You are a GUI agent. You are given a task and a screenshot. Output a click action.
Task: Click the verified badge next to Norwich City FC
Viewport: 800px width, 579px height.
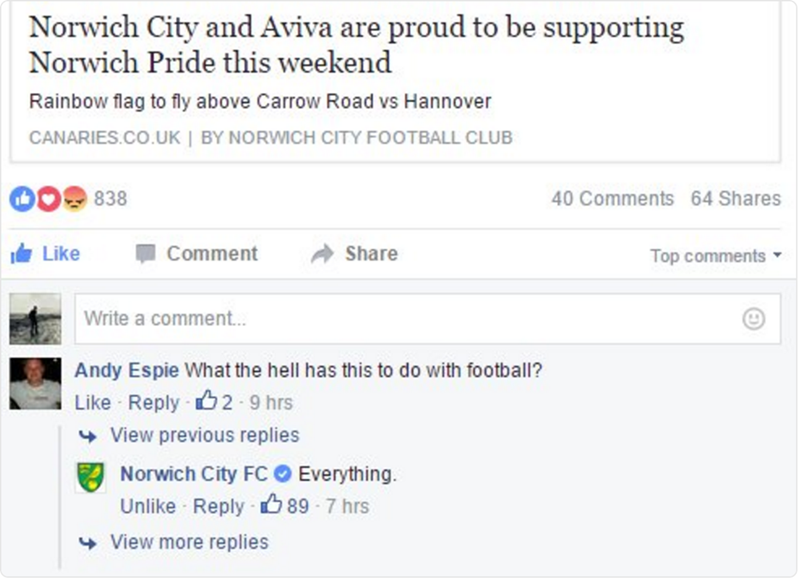[283, 474]
